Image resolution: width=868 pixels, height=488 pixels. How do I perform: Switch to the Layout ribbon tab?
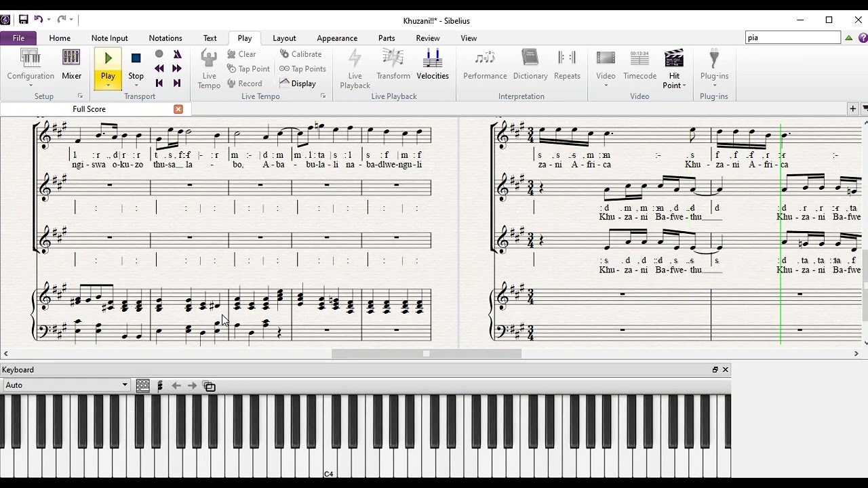coord(284,38)
